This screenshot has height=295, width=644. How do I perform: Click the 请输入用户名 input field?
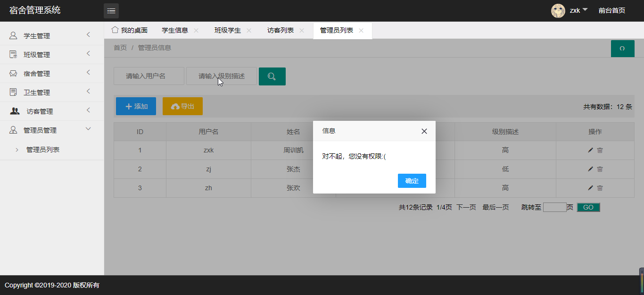tap(149, 76)
